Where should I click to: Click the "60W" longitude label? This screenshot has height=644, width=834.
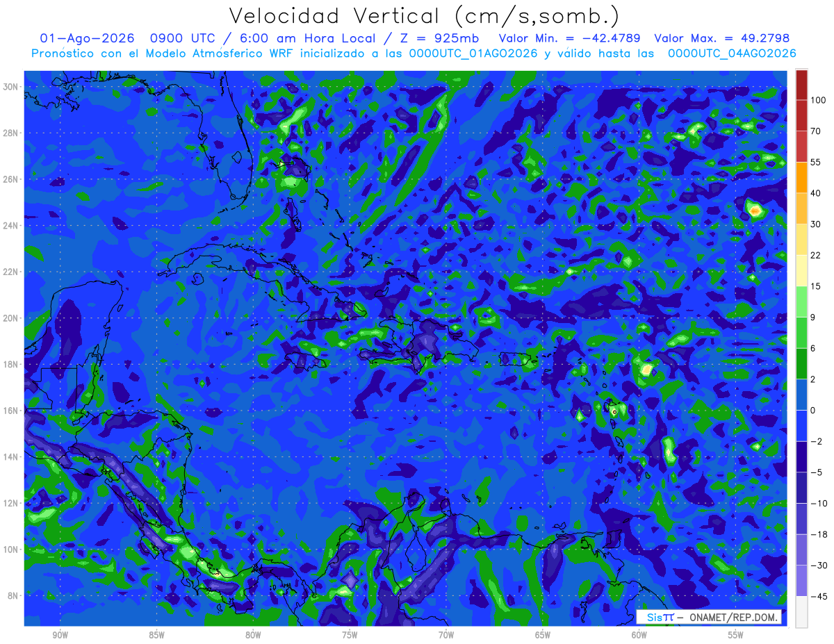click(639, 636)
